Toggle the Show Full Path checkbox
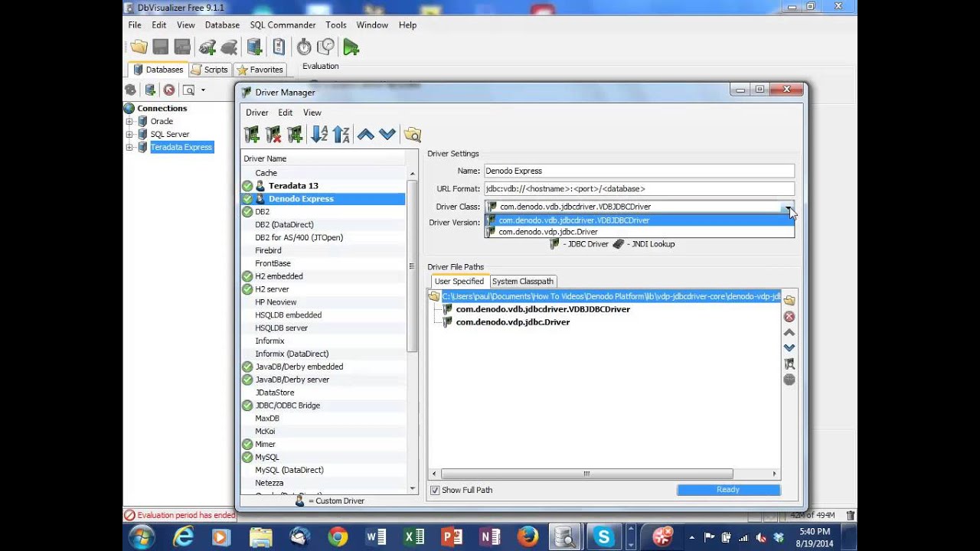980x551 pixels. coord(435,490)
